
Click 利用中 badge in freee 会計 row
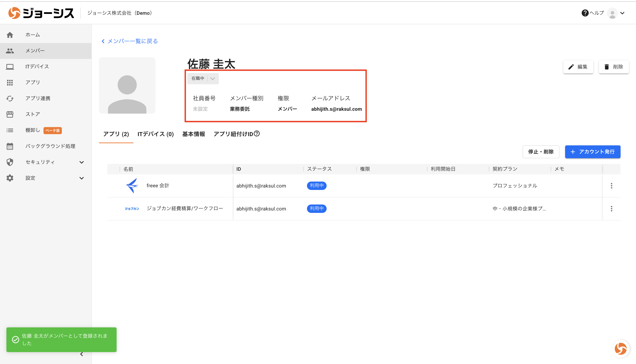[x=317, y=186]
